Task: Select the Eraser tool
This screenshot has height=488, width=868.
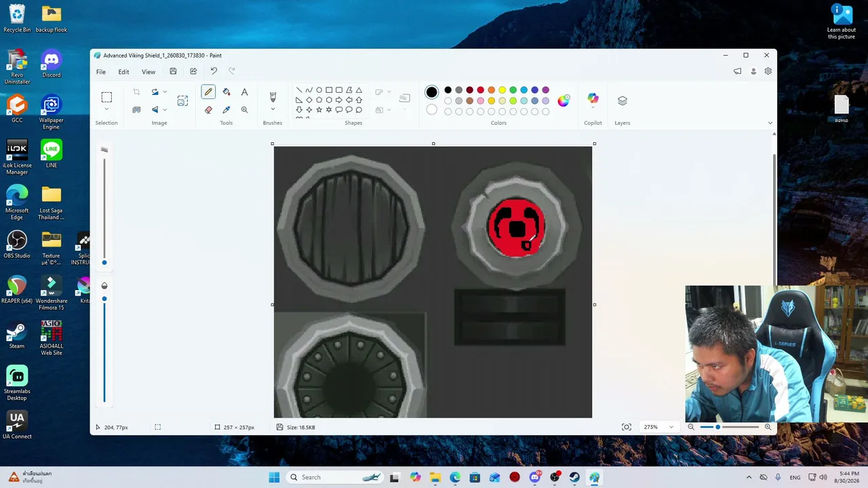Action: point(208,110)
